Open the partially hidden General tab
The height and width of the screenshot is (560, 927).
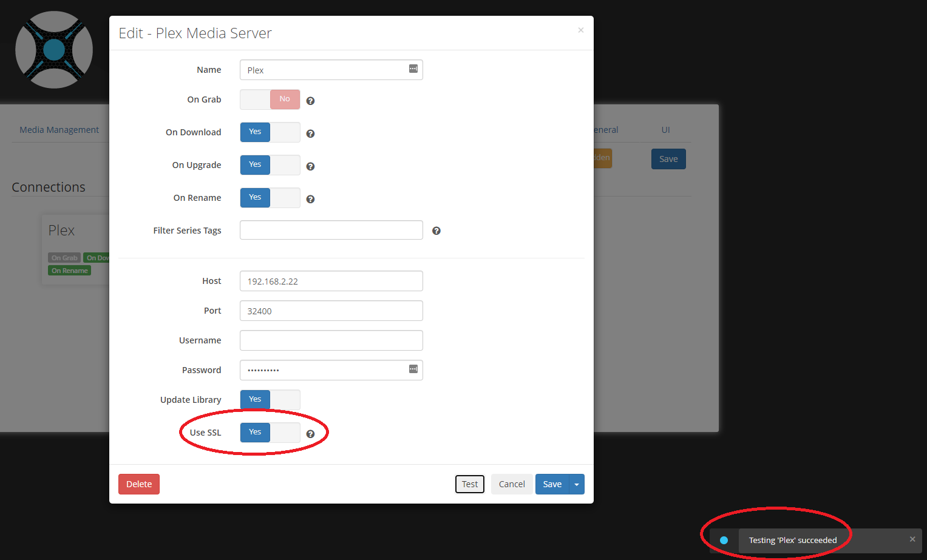606,130
